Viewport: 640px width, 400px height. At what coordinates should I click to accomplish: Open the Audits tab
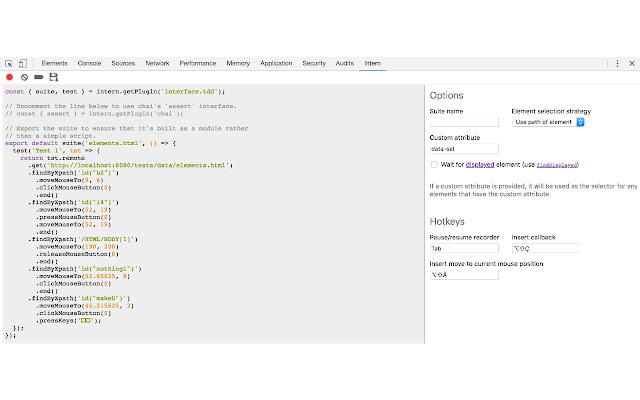344,63
